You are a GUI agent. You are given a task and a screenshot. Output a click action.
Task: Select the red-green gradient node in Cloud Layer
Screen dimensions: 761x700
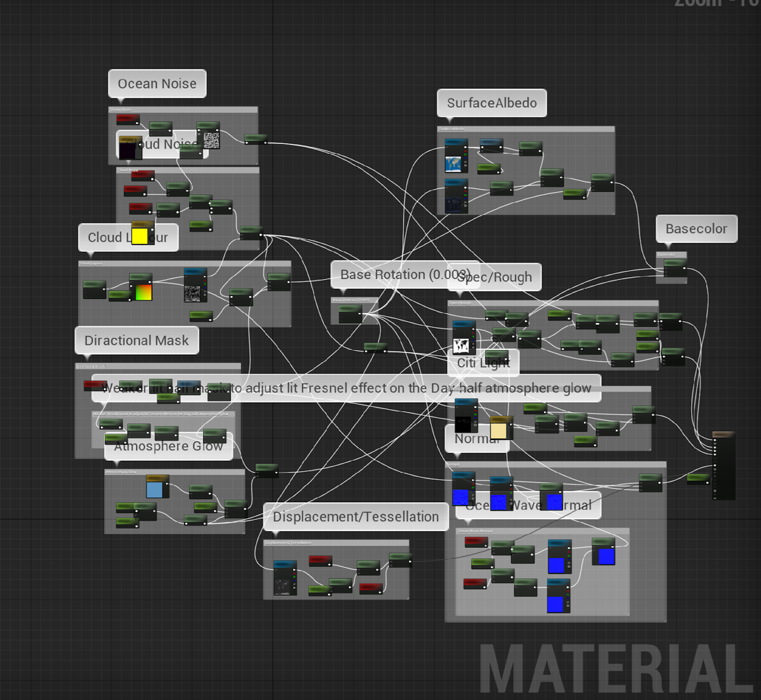pyautogui.click(x=141, y=287)
